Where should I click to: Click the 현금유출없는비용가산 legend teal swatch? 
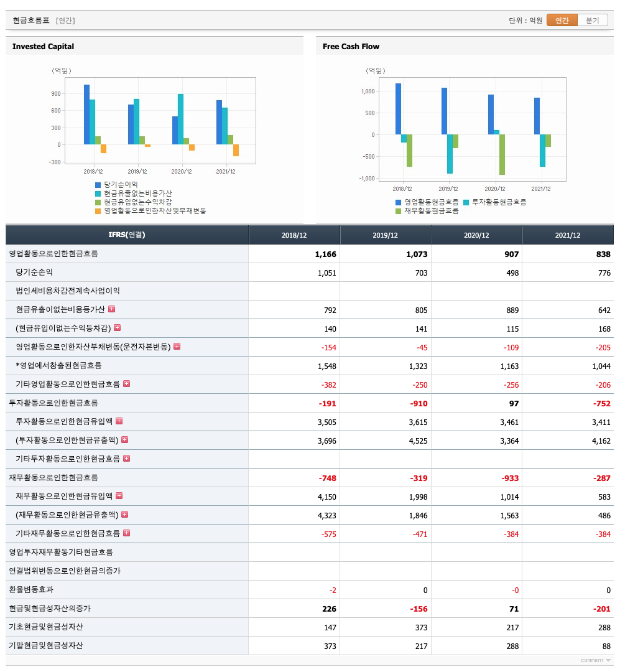tap(98, 194)
